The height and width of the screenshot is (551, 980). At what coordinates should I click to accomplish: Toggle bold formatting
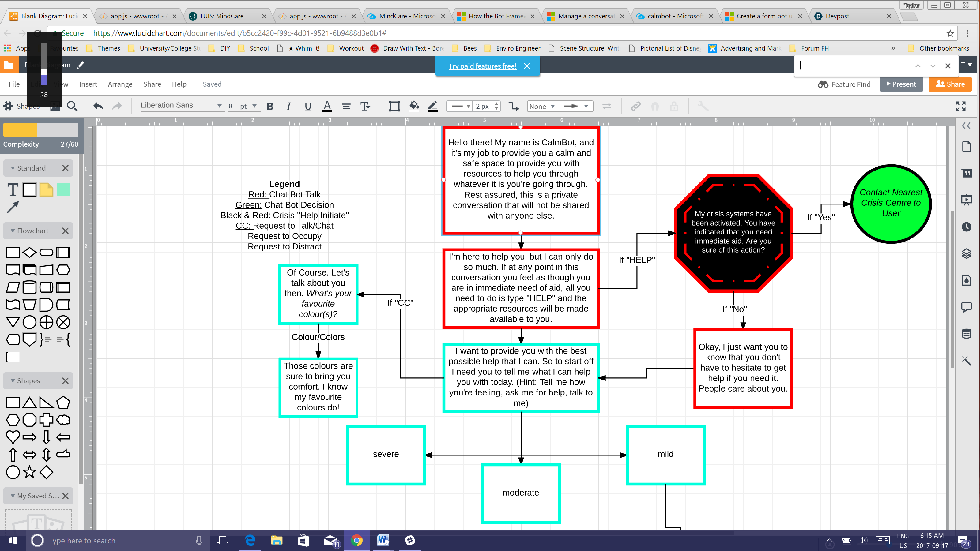(x=270, y=106)
